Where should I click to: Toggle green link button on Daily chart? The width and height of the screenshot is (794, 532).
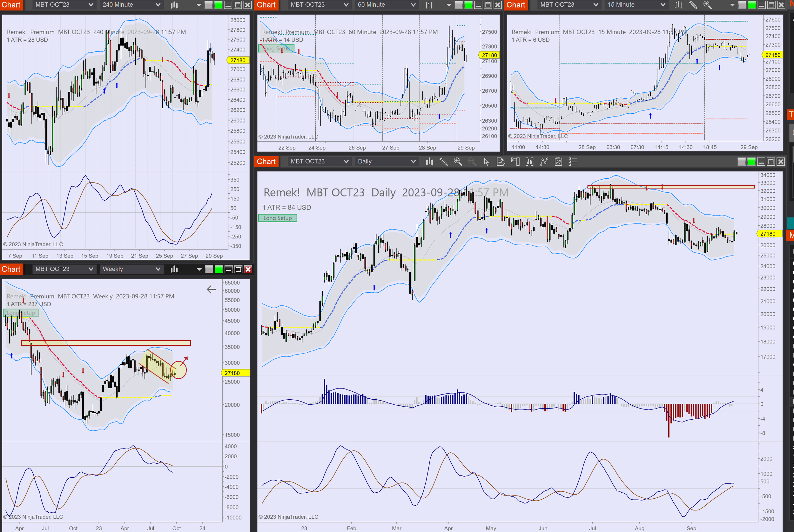751,162
